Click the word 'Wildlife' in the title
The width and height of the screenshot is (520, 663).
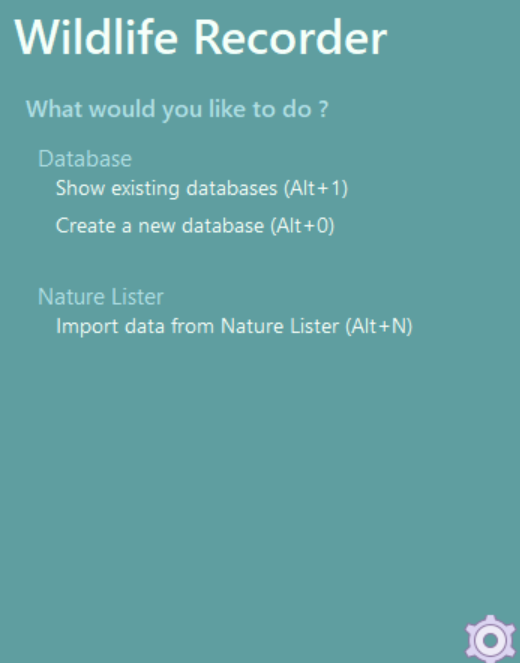pos(96,37)
